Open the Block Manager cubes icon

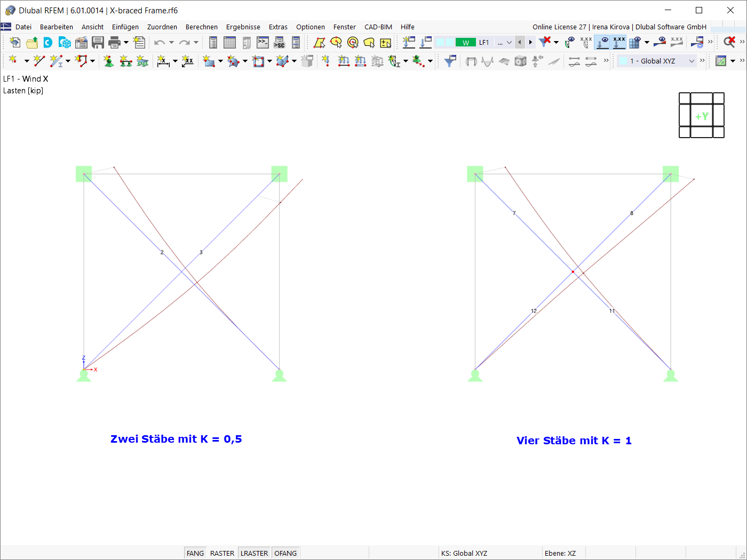click(65, 43)
